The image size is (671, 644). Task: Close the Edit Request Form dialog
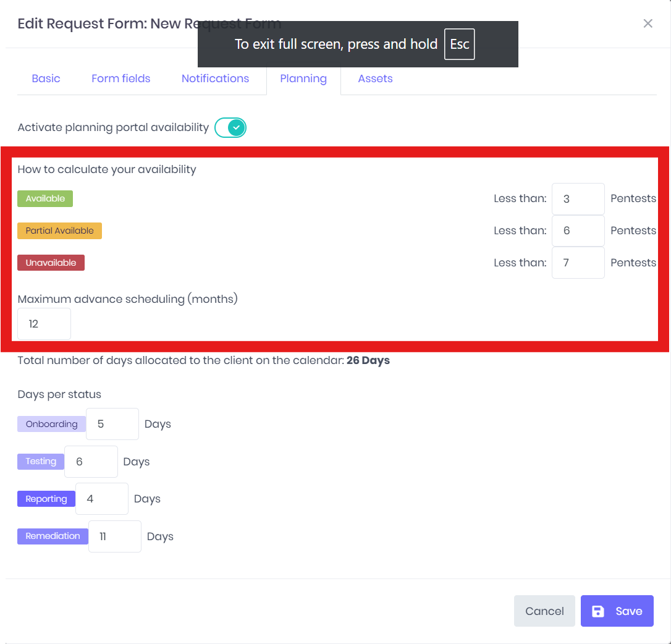click(648, 23)
